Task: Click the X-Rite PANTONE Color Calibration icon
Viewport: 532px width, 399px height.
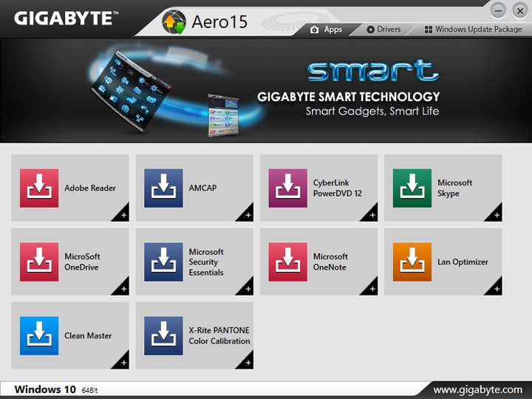Action: point(163,335)
